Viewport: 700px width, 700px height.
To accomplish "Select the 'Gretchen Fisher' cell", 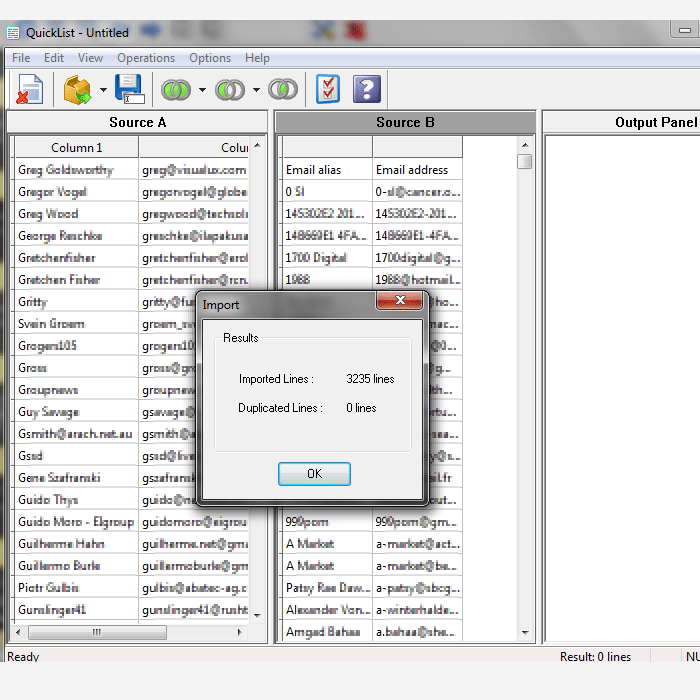I will tap(76, 280).
